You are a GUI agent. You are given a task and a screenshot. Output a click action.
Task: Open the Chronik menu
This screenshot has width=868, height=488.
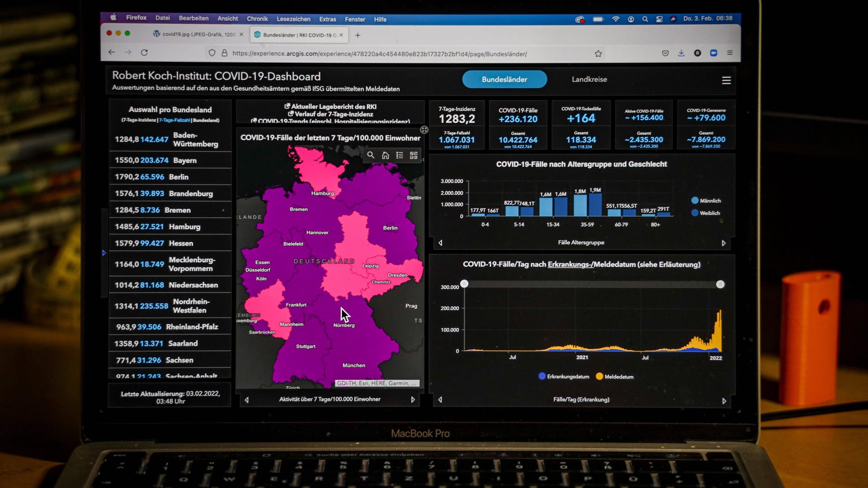257,19
